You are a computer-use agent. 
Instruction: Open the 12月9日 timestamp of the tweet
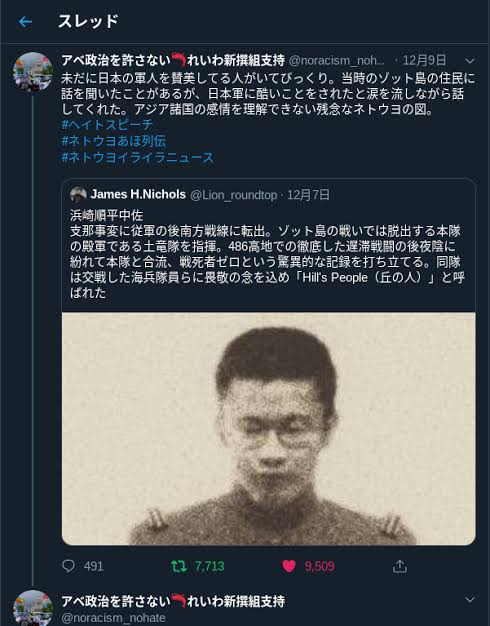click(424, 60)
